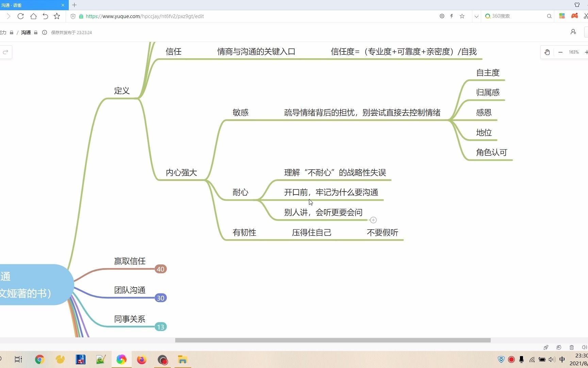Select the 敏感 node

click(x=241, y=112)
